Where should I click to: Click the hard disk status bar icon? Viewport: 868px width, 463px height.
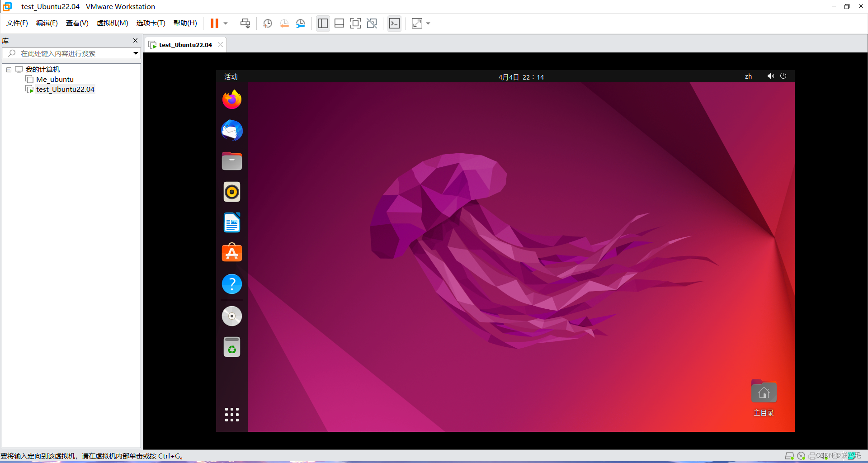pyautogui.click(x=789, y=456)
